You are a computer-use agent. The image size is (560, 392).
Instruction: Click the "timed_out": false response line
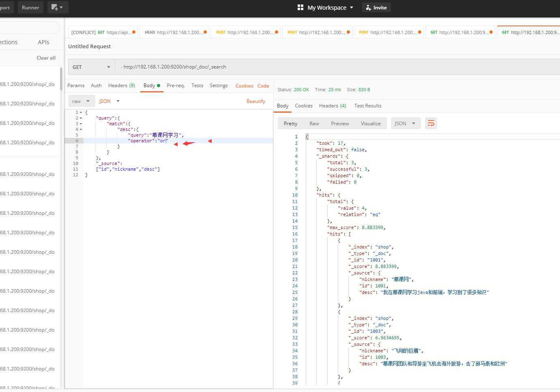tap(341, 150)
